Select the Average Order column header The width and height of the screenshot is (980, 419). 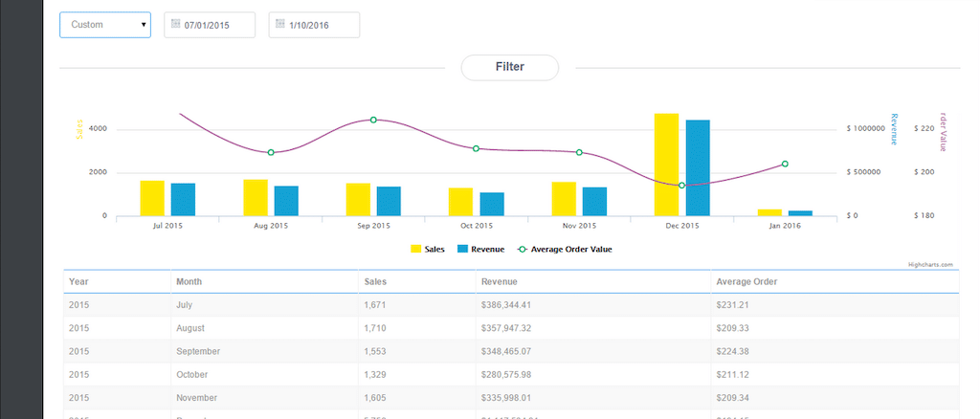click(x=746, y=282)
